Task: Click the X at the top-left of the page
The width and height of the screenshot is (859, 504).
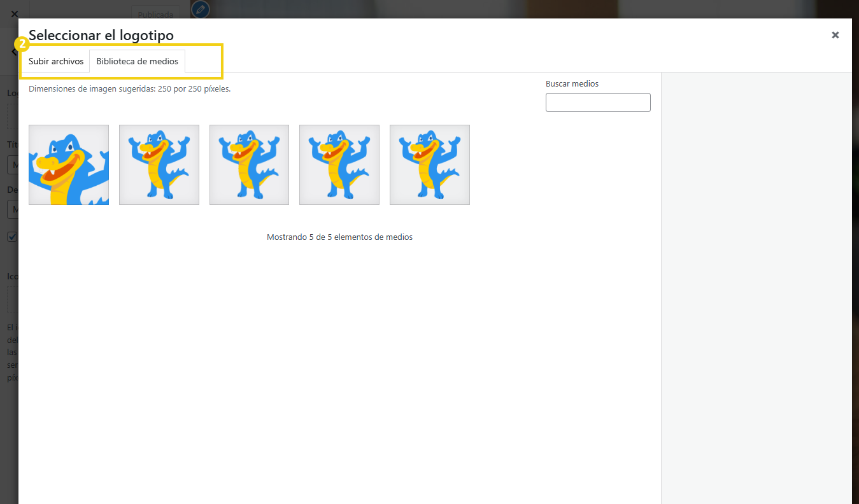Action: pos(14,13)
